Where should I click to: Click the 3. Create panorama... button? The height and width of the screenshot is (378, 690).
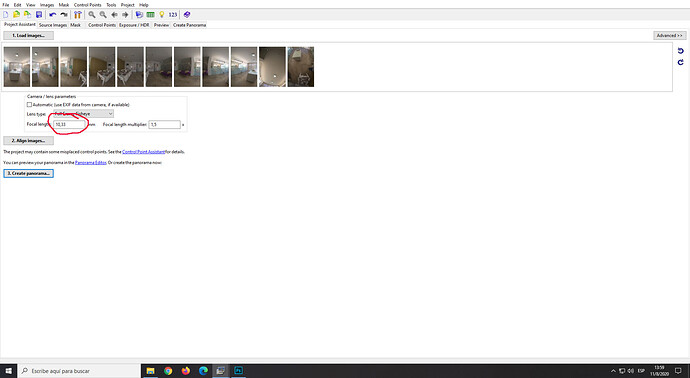(29, 173)
